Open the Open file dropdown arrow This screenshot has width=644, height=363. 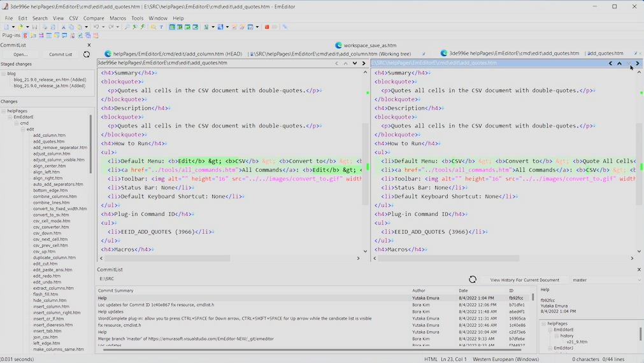click(27, 27)
